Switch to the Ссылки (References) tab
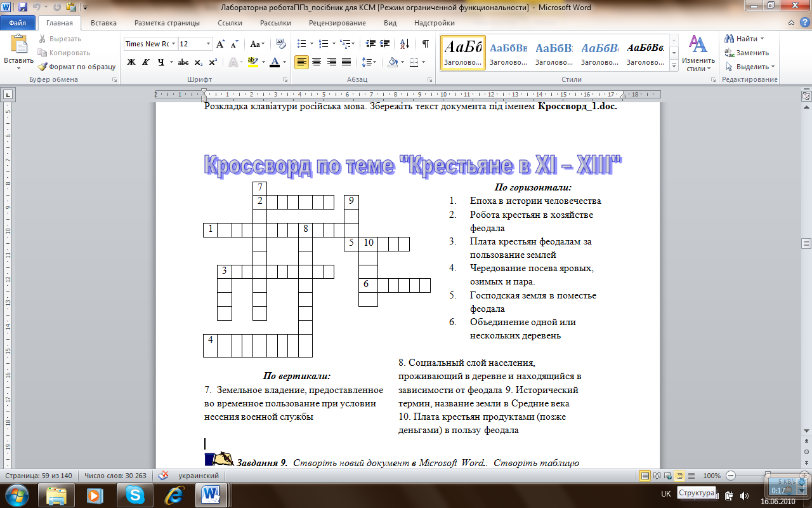This screenshot has height=508, width=812. point(230,23)
